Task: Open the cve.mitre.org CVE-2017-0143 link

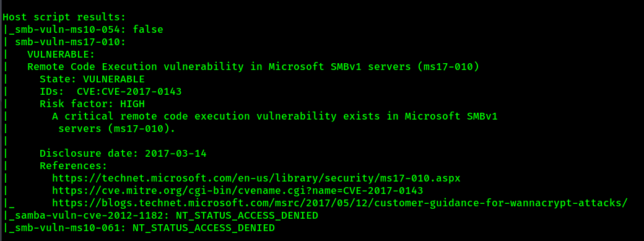Action: coord(238,191)
